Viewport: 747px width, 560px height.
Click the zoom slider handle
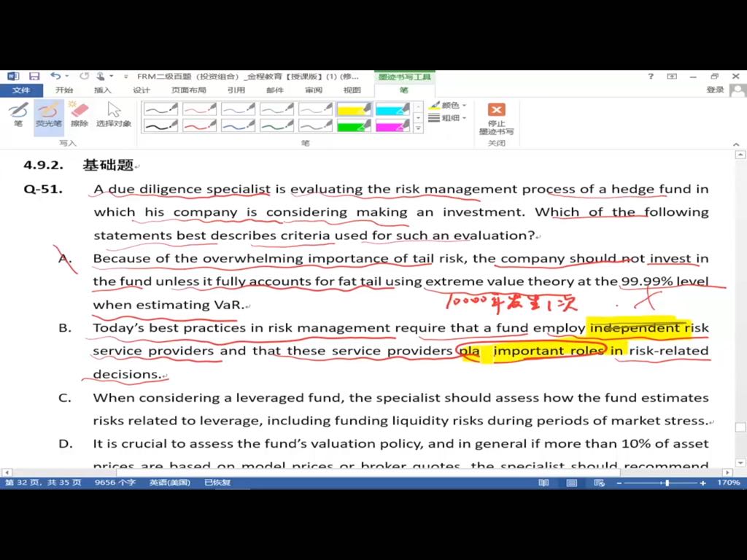[667, 483]
